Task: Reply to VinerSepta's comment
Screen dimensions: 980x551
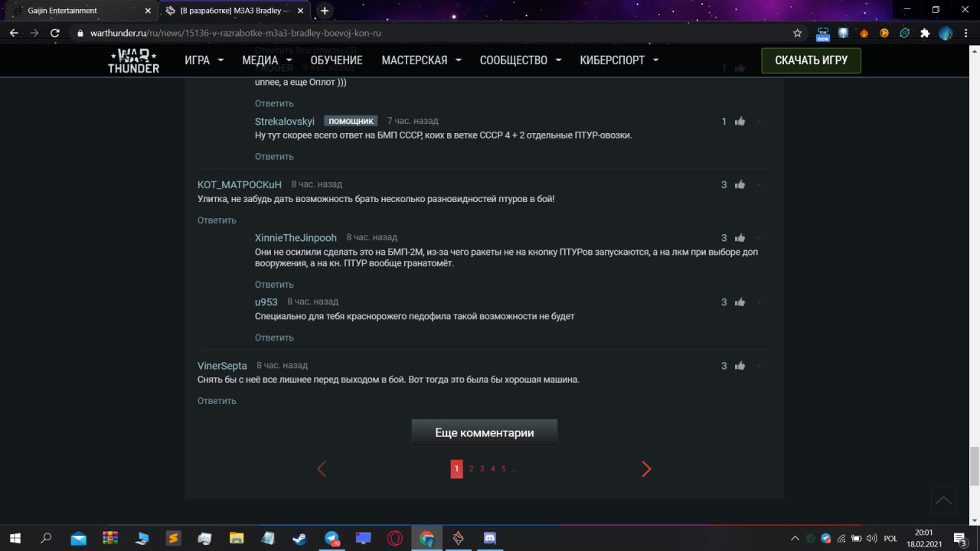Action: click(x=217, y=401)
